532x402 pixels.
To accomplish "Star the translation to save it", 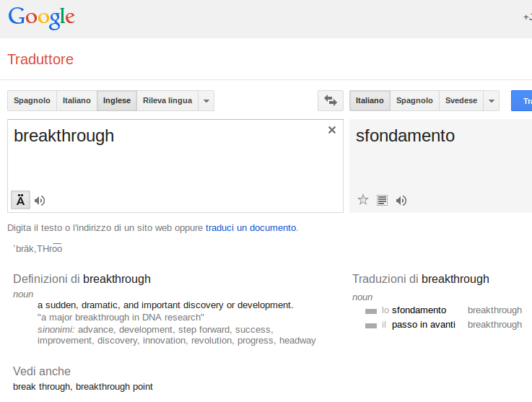I will click(363, 200).
